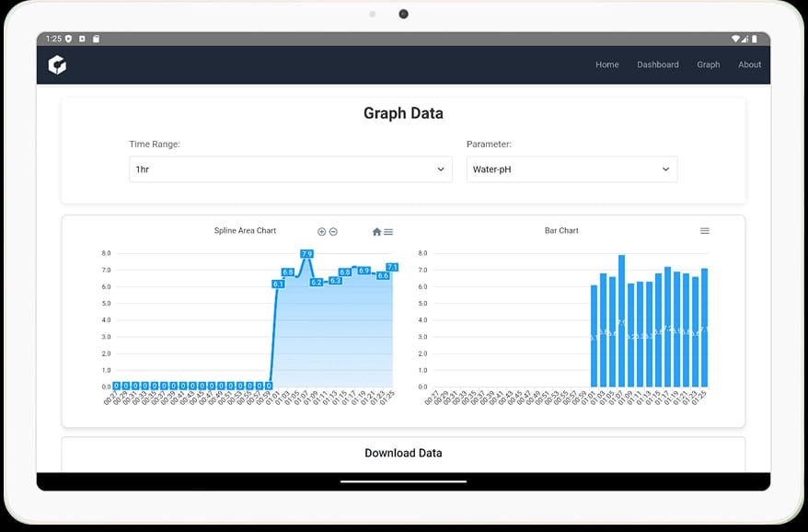This screenshot has width=808, height=532.
Task: Click the Download Data heading
Action: (403, 453)
